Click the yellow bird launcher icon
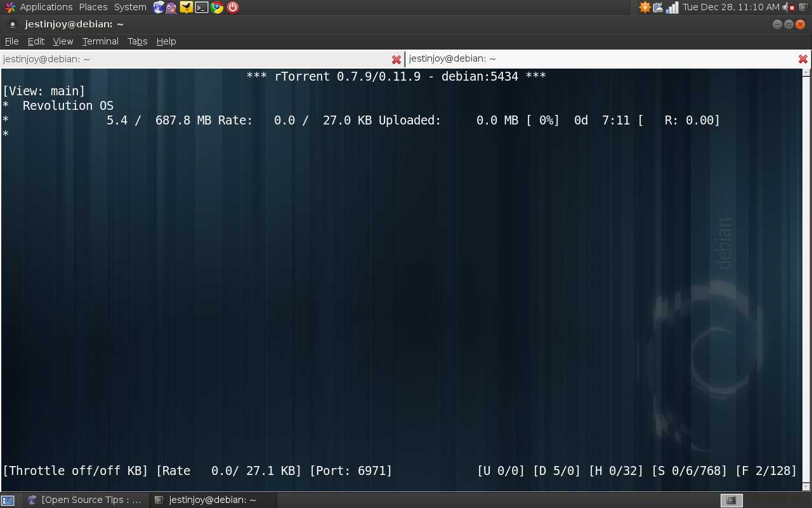 pos(187,8)
